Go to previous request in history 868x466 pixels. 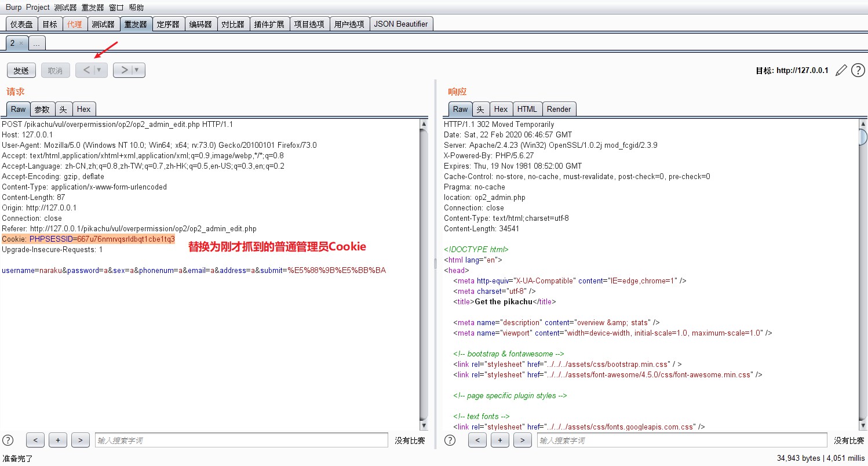coord(86,70)
